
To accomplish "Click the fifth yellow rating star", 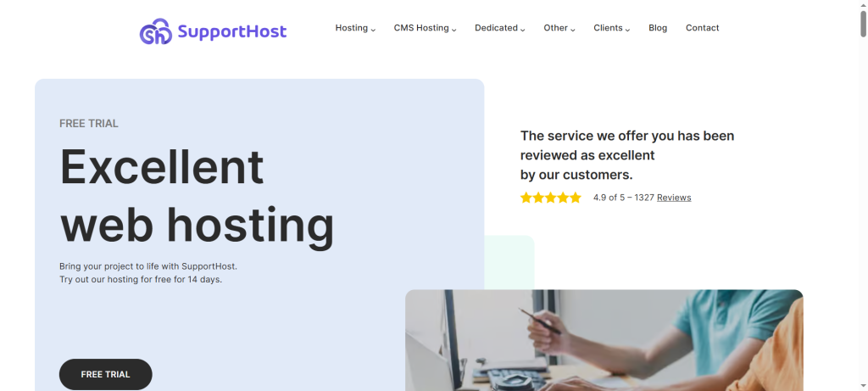I will tap(576, 198).
